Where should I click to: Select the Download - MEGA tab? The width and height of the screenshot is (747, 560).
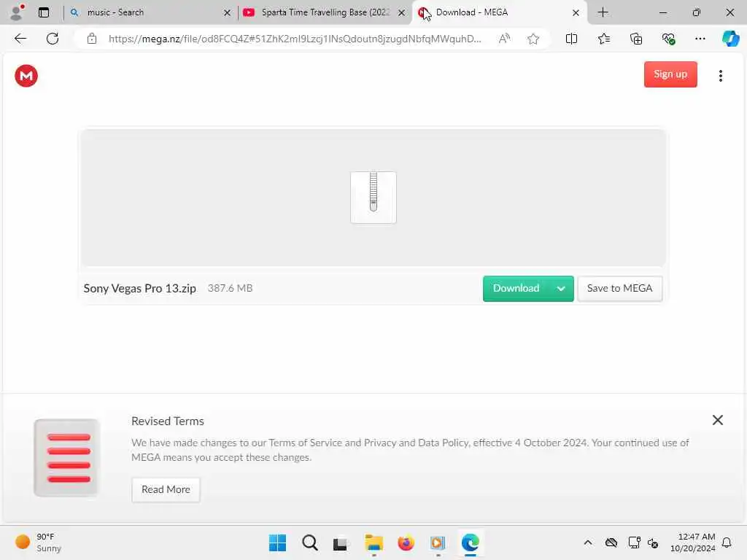pos(500,12)
